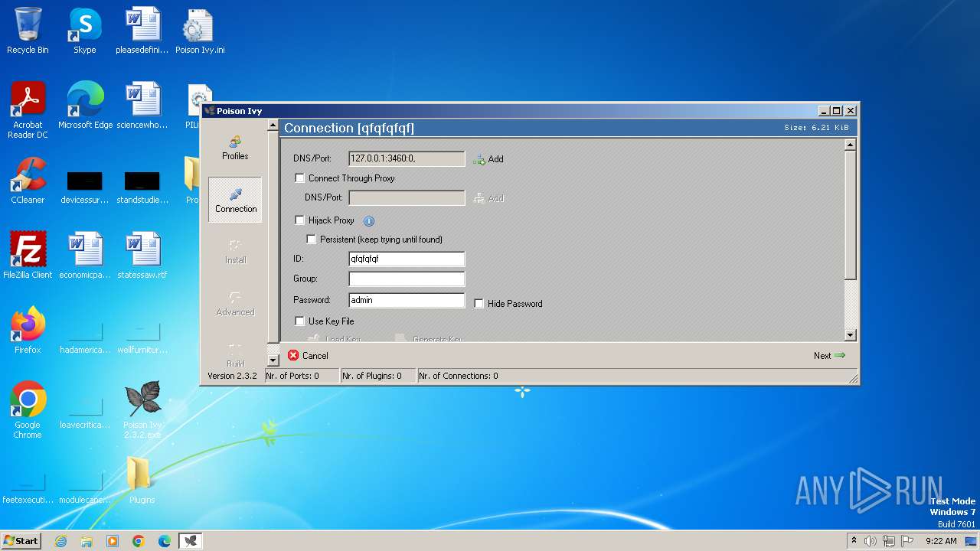980x551 pixels.
Task: Click the DNS/Port address field
Action: [407, 158]
